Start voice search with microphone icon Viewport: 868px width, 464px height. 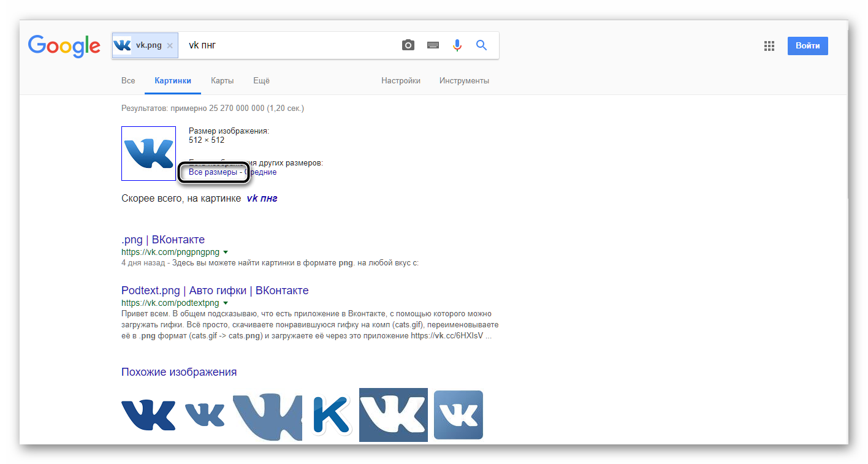[x=457, y=45]
